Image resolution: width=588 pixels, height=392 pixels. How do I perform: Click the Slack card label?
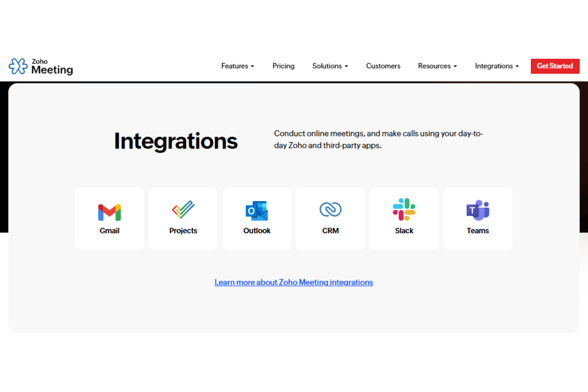(x=404, y=231)
